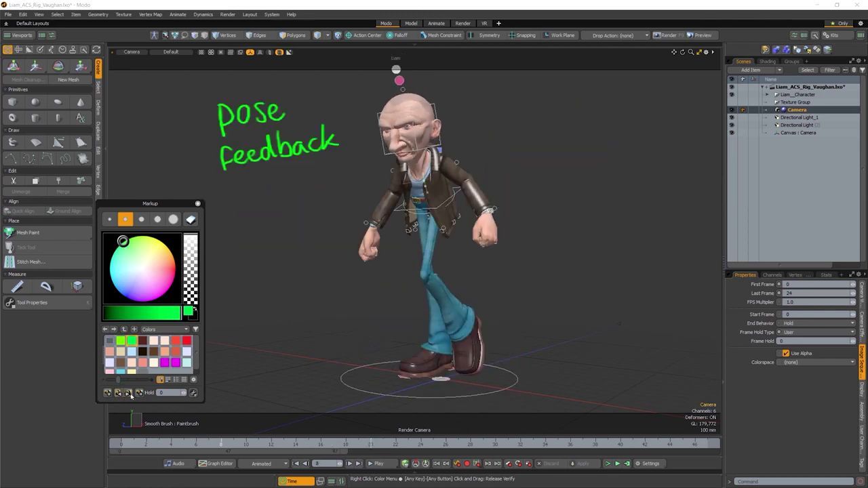Toggle the Use Alpha checkbox
The width and height of the screenshot is (868, 488).
pos(786,353)
